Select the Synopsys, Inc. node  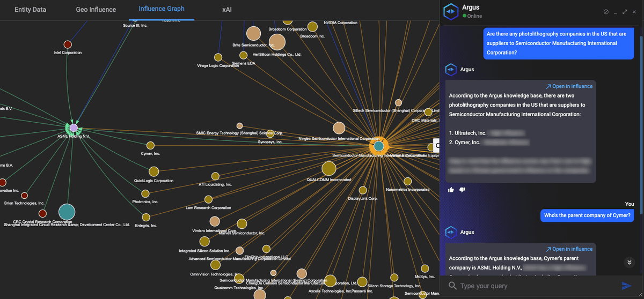(x=270, y=134)
